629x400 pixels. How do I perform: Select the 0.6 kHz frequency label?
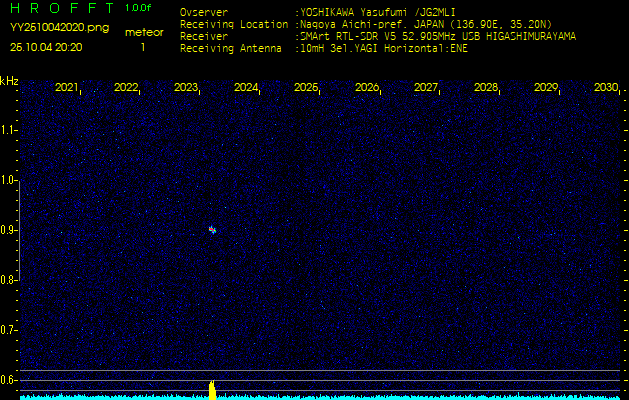9,380
